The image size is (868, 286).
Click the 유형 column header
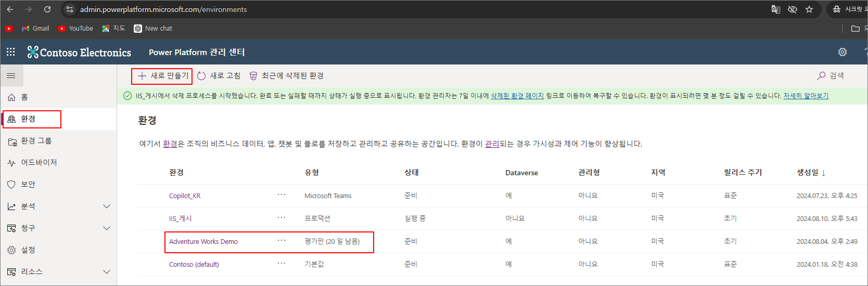tap(312, 173)
